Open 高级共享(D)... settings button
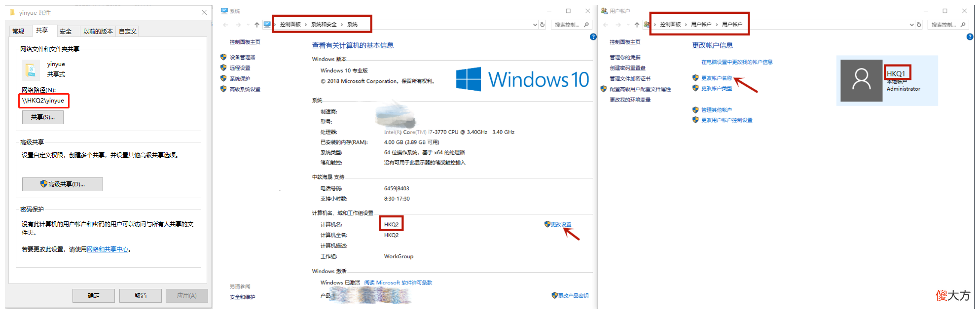This screenshot has height=314, width=980. [63, 184]
